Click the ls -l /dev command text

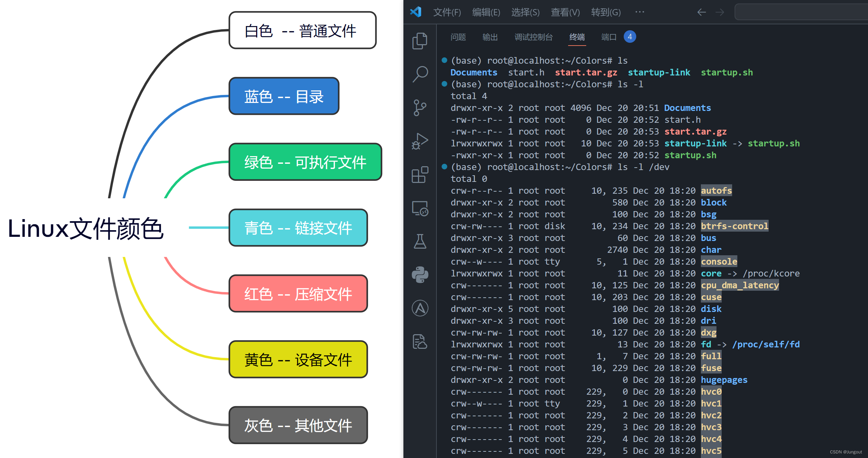pyautogui.click(x=643, y=167)
